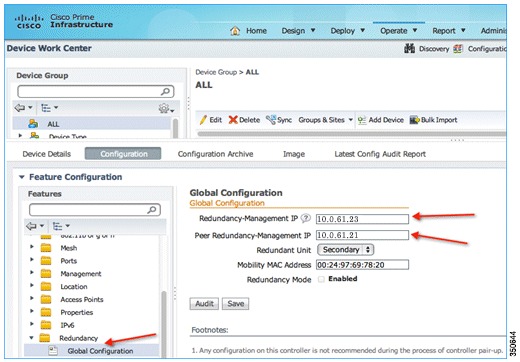Click the Sync icon
The width and height of the screenshot is (520, 362).
[271, 120]
